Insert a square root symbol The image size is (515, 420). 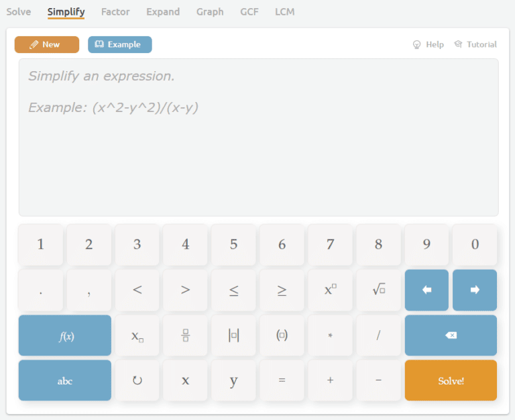point(378,291)
